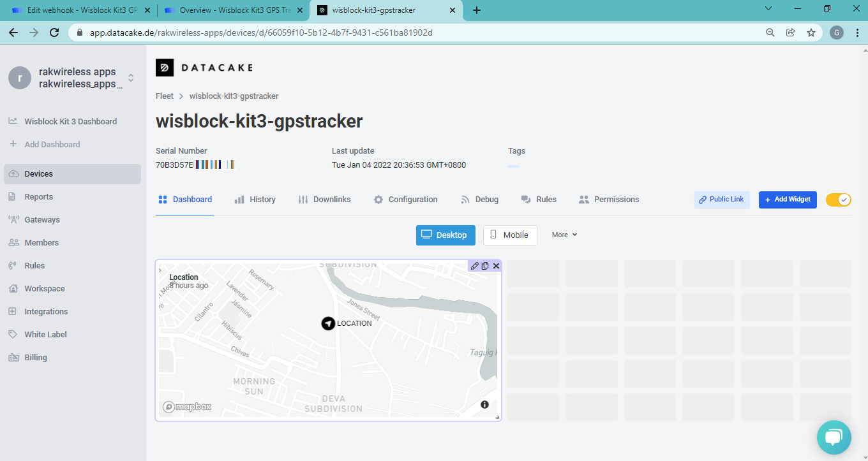Click the Public Link button

click(x=721, y=200)
